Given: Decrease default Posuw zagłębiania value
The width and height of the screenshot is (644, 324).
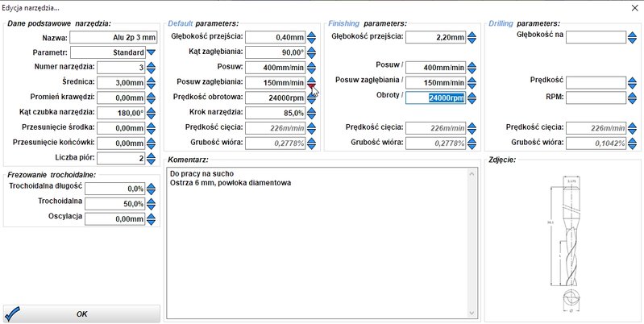Looking at the screenshot, I should [311, 85].
